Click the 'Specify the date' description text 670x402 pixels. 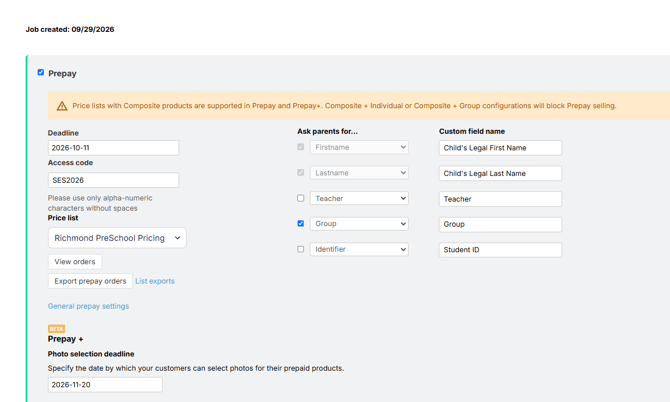point(196,368)
